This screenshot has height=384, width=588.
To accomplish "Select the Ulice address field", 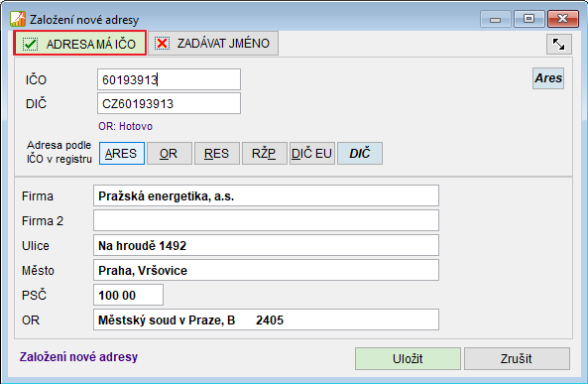I will click(266, 245).
